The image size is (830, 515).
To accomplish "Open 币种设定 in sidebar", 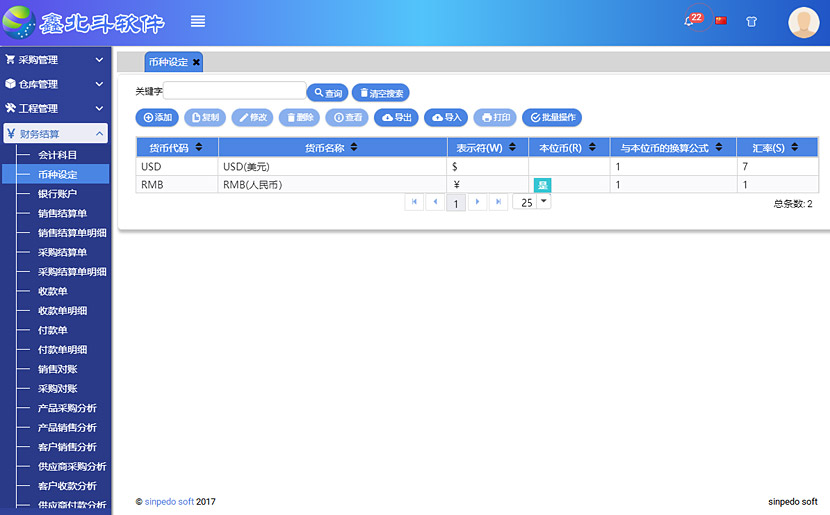I will [57, 174].
